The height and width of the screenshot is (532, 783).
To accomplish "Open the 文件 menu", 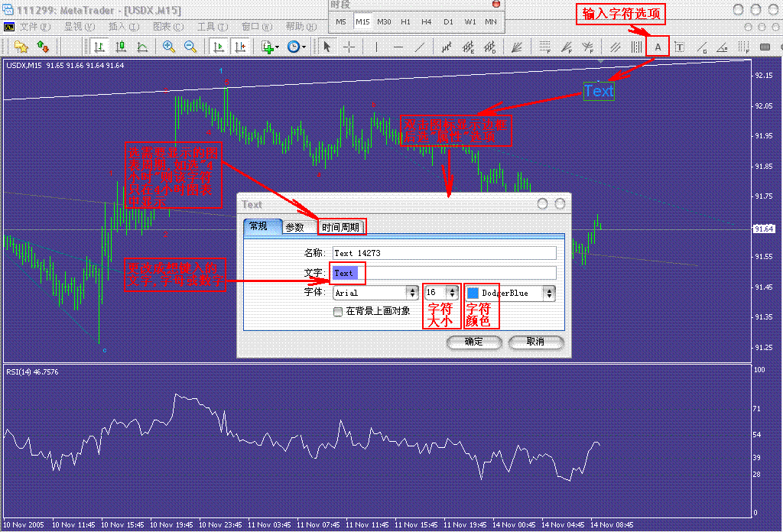I will pyautogui.click(x=35, y=27).
